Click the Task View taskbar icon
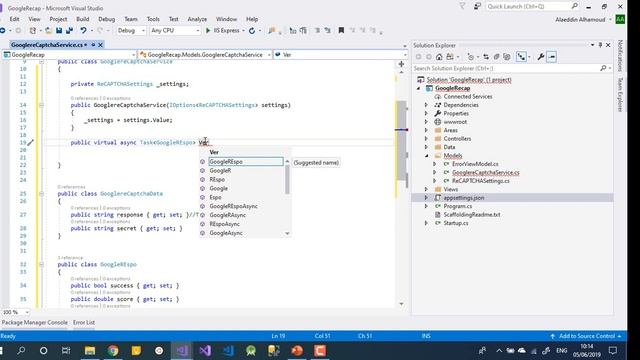The width and height of the screenshot is (640, 360). coord(66,351)
